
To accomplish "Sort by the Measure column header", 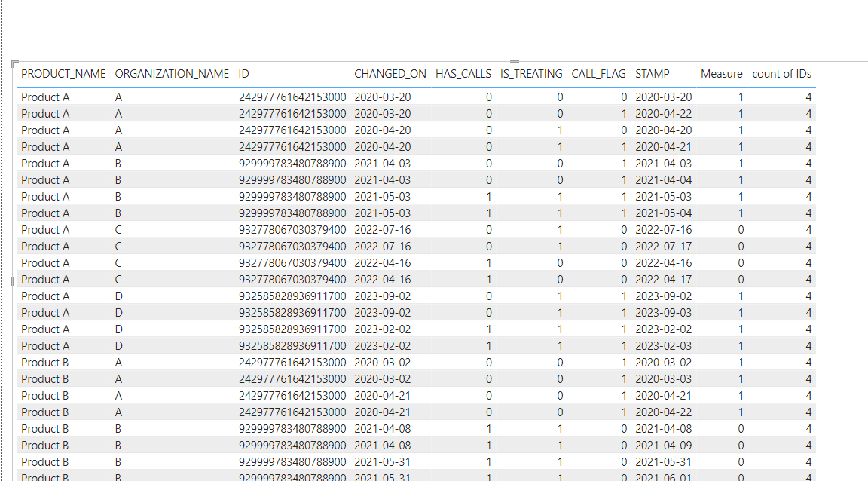I will 721,74.
